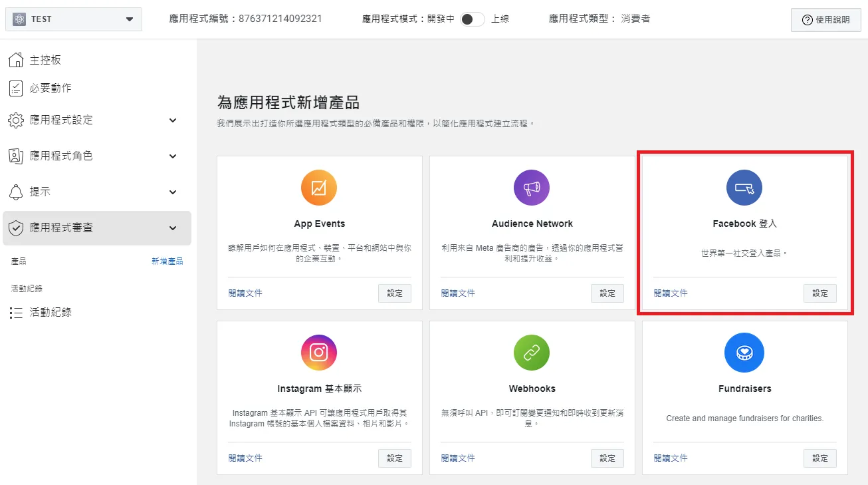
Task: Click the question mark help icon
Action: point(808,20)
